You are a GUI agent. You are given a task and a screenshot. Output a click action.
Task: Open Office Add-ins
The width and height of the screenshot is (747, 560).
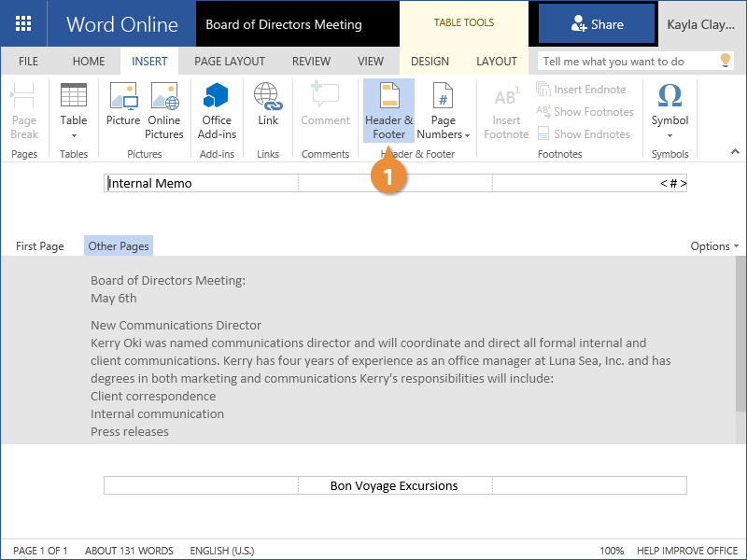tap(217, 108)
